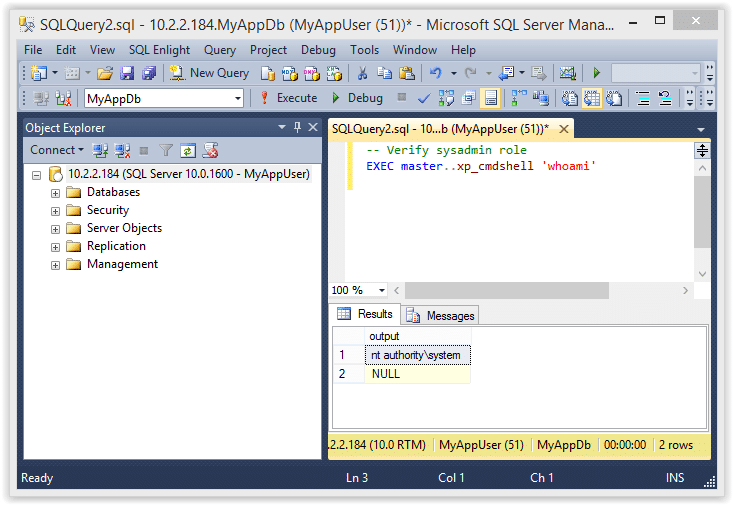Click the Change Connection icon

(63, 98)
